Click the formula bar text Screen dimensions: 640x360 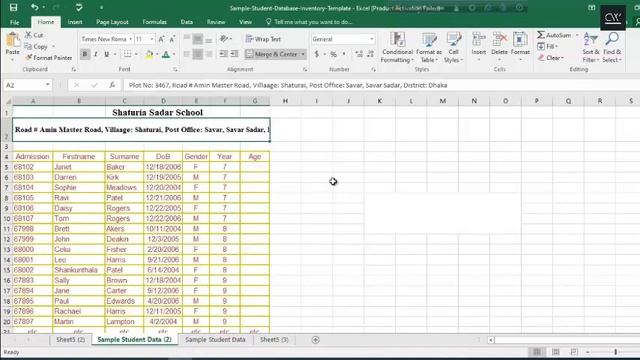[288, 85]
